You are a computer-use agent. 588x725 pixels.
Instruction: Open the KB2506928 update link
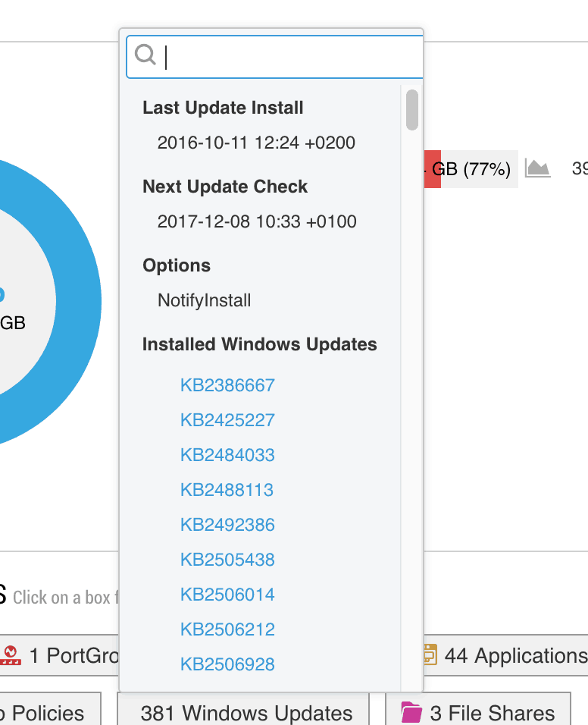click(227, 664)
